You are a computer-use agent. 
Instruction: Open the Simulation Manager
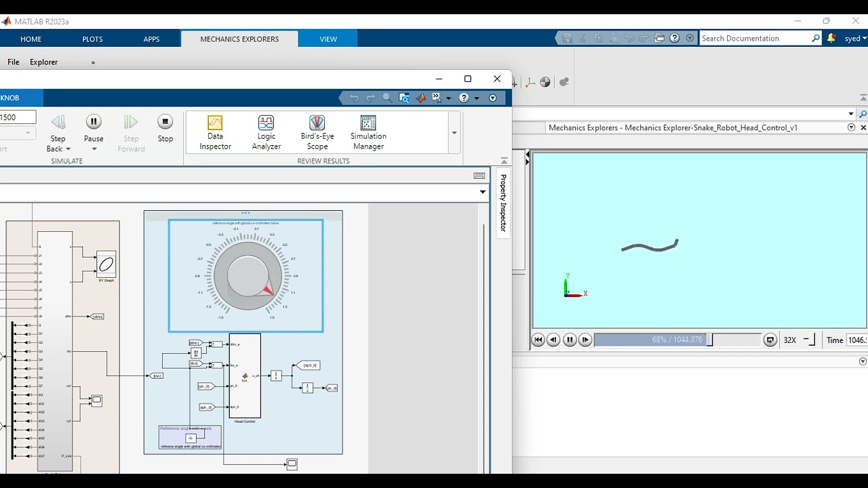coord(368,132)
